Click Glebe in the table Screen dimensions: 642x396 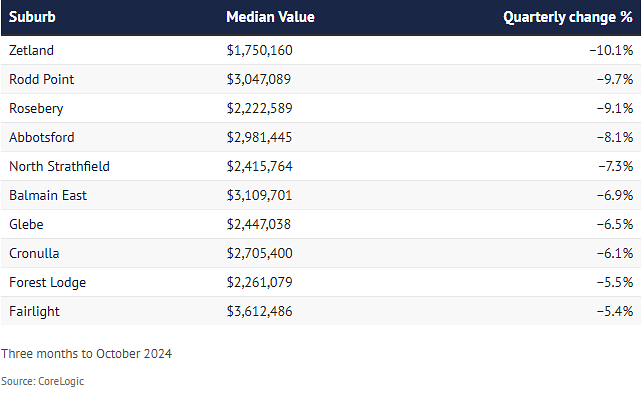click(26, 225)
